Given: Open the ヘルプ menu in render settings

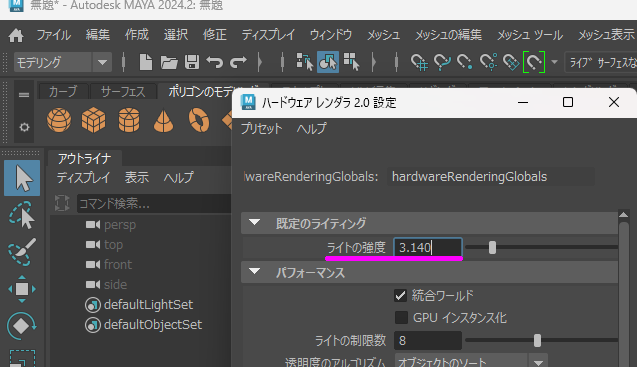Looking at the screenshot, I should click(311, 129).
